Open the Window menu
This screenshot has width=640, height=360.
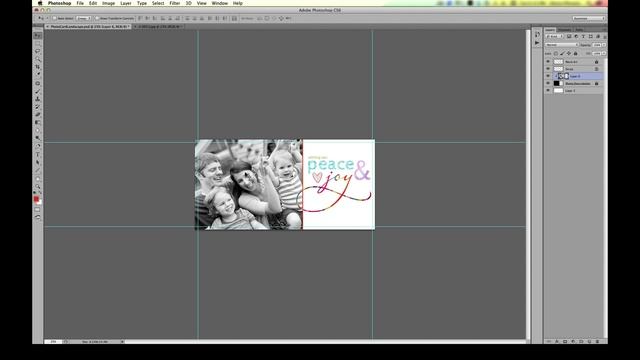click(220, 3)
